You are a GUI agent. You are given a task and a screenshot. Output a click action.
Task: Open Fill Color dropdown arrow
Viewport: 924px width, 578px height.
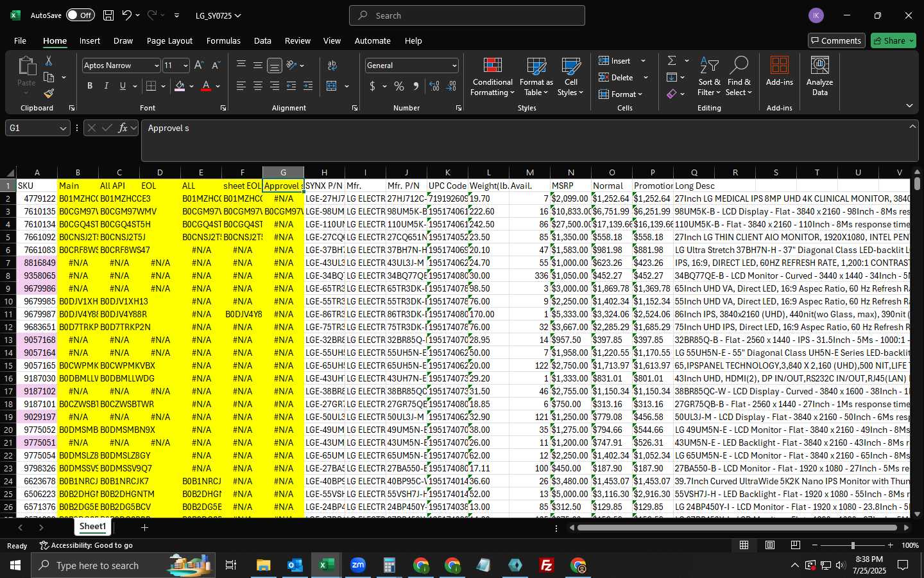191,86
